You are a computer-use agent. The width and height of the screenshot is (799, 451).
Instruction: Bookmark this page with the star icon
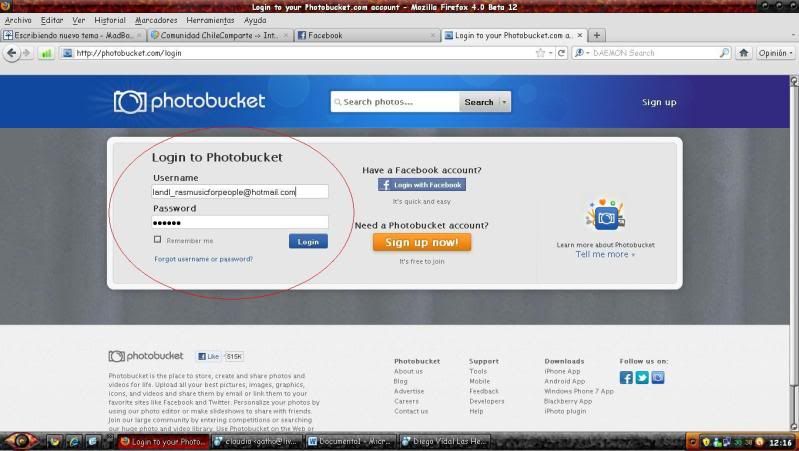[540, 53]
